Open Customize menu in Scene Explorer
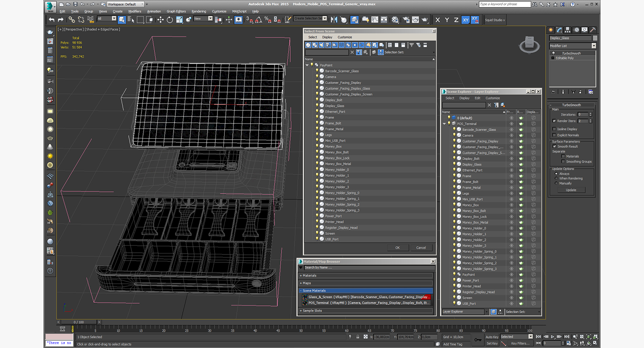Screen dimensions: 644x348 pos(493,98)
